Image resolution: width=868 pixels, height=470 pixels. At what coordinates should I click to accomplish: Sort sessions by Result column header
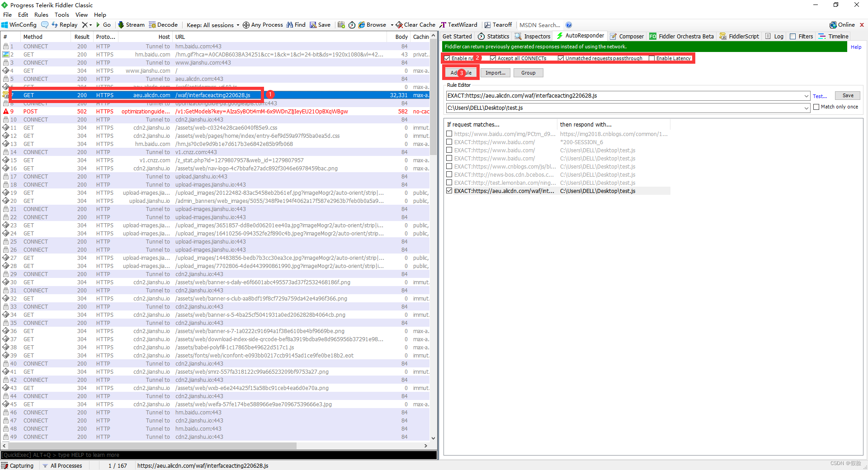point(82,37)
